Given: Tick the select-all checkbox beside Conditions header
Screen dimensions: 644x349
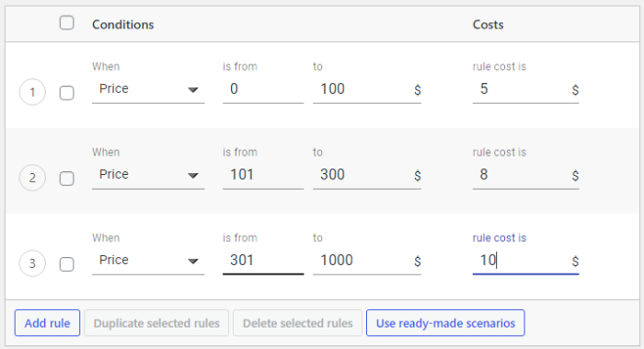Looking at the screenshot, I should tap(66, 23).
